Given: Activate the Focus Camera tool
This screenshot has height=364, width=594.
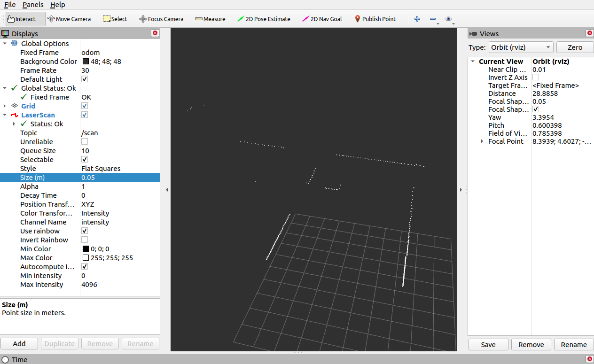Looking at the screenshot, I should point(161,19).
